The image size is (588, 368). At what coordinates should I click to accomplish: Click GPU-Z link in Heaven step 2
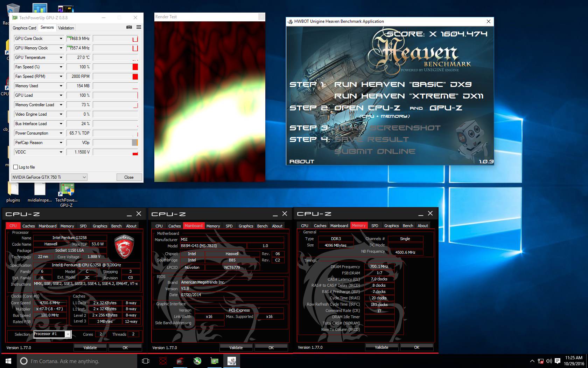[x=446, y=108]
